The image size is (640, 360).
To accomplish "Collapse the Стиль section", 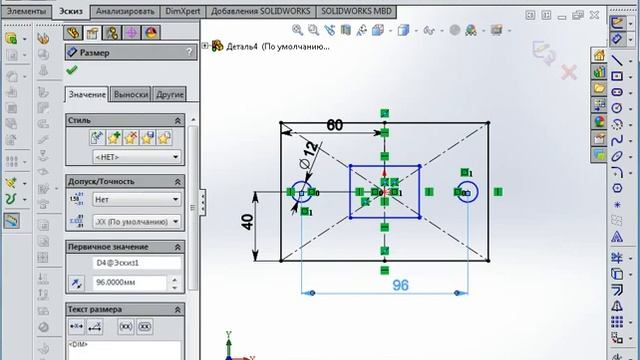I will pyautogui.click(x=178, y=120).
